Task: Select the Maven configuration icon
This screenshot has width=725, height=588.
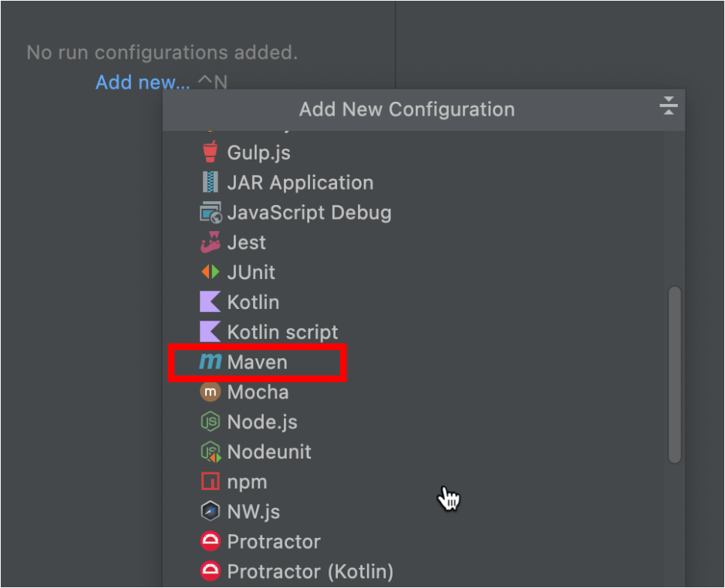Action: pyautogui.click(x=209, y=362)
